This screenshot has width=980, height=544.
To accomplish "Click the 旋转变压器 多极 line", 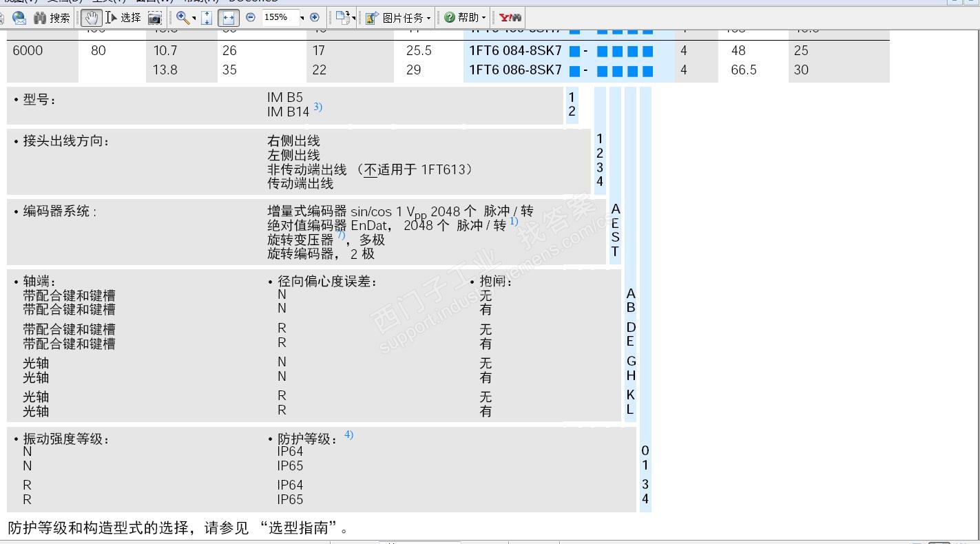I will point(326,240).
